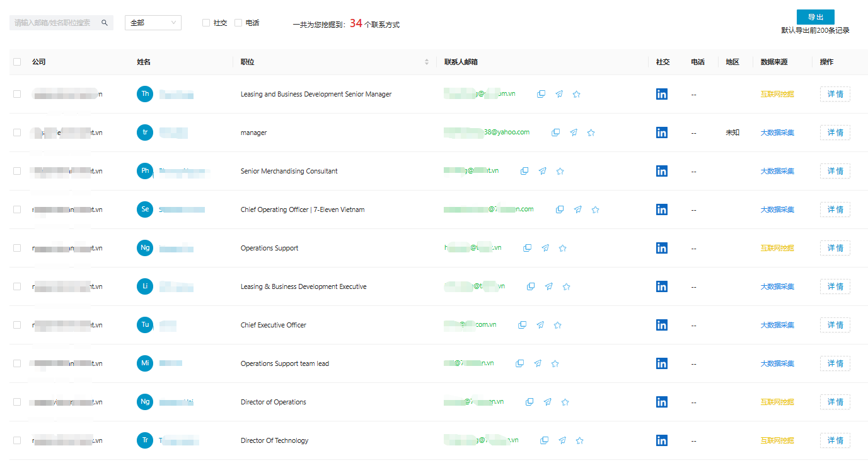Viewport: 868px width, 465px height.
Task: Click the 导出 export button
Action: [815, 17]
